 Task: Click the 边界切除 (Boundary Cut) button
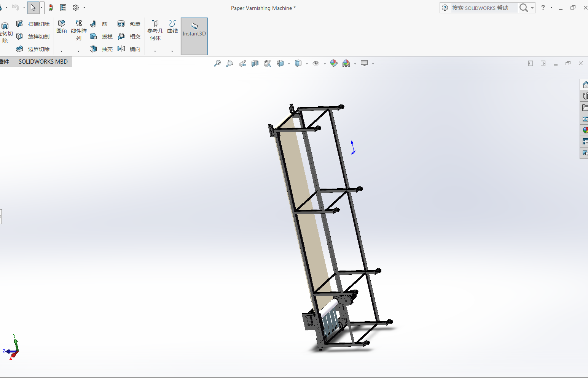point(33,49)
